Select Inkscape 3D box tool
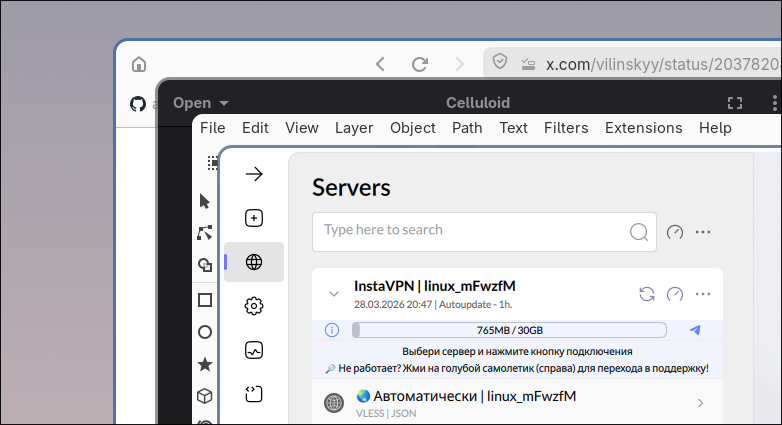The height and width of the screenshot is (425, 782). pyautogui.click(x=205, y=396)
